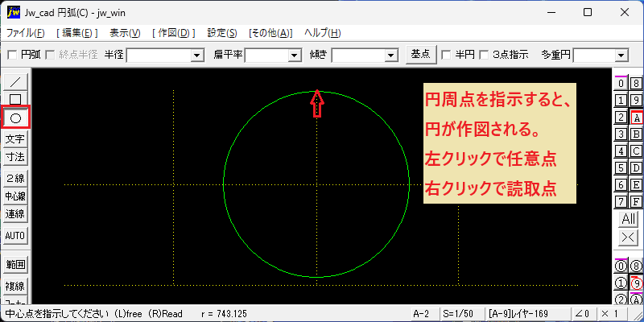
Task: Open the 編集(E) menu
Action: coord(77,33)
